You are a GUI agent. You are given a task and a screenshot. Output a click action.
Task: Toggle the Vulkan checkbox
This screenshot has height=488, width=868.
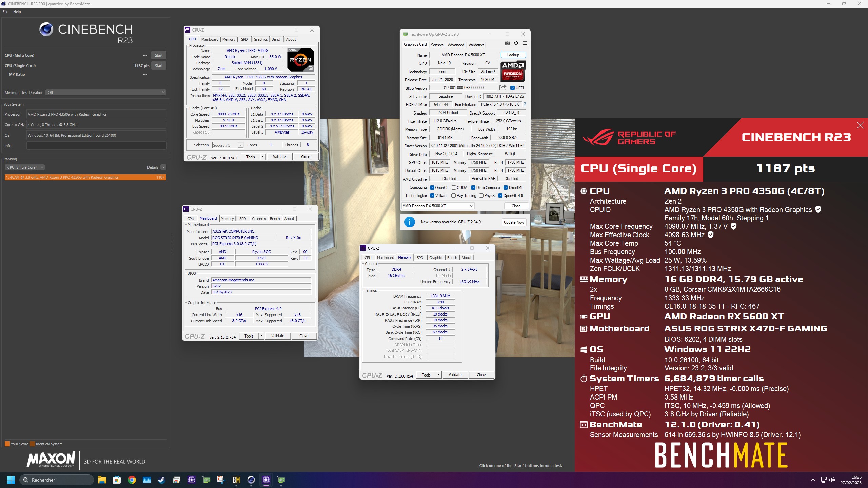(432, 196)
